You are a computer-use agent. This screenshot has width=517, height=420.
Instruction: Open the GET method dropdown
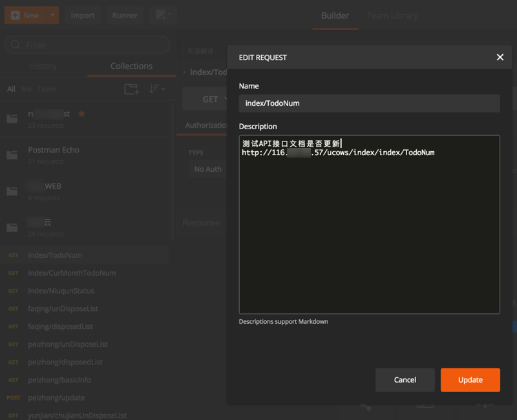[x=205, y=99]
